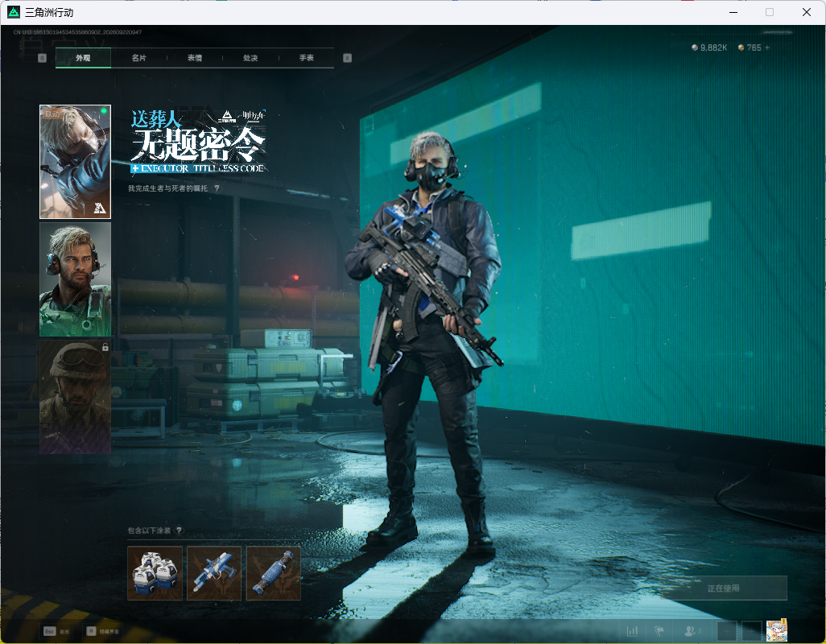Select the bearded operator default skin thumbnail

76,279
